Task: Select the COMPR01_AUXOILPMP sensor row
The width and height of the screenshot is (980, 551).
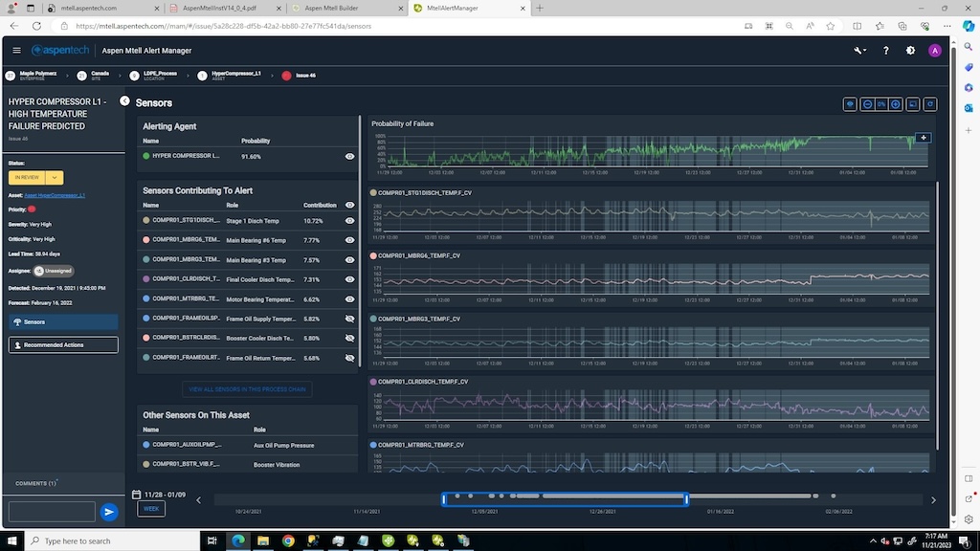Action: coord(247,445)
